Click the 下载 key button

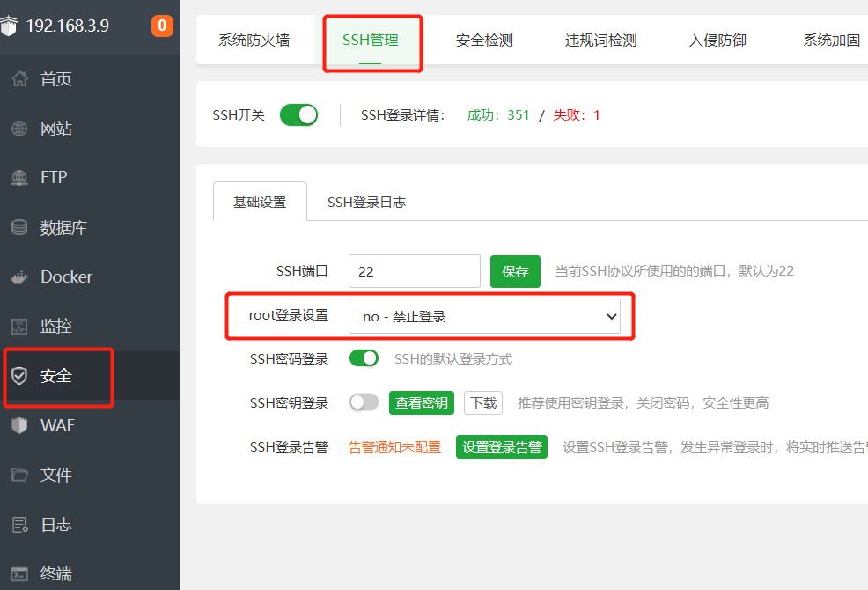pos(483,402)
